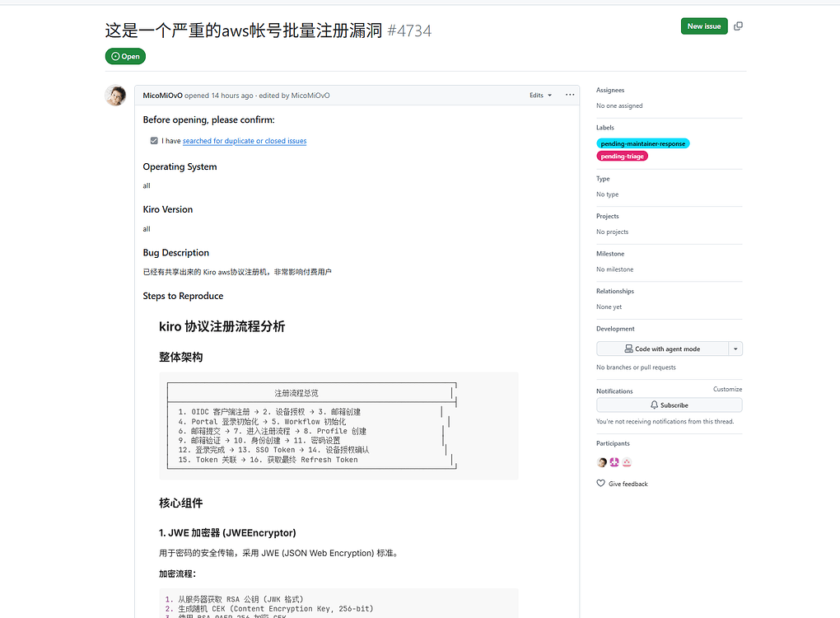Click the 'None yet' relationships text
This screenshot has width=840, height=618.
[609, 307]
